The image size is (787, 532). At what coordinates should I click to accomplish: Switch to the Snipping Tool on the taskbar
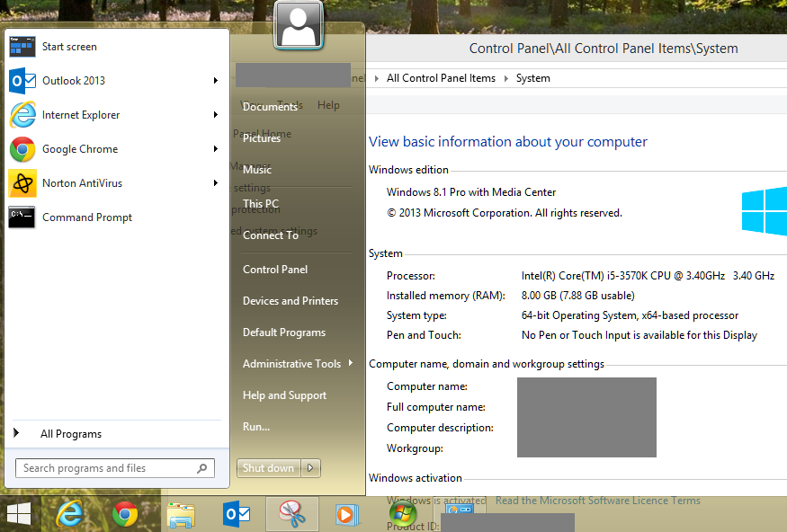click(291, 514)
